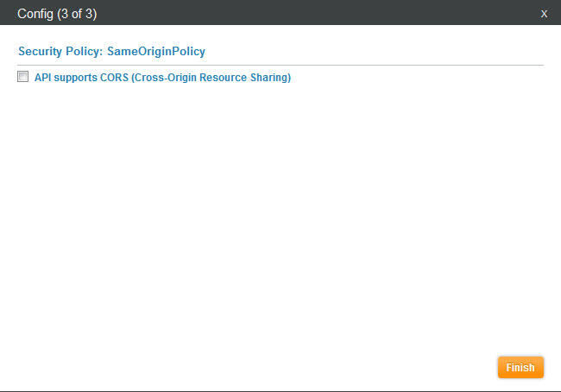
Task: Click the empty white area of the dialog
Action: [280, 216]
